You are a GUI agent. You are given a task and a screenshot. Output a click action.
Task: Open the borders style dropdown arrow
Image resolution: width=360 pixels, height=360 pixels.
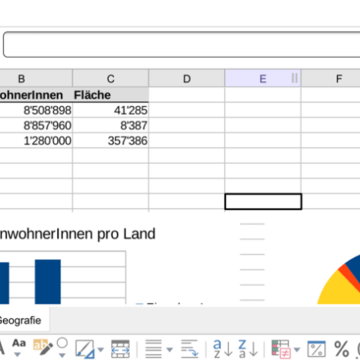[101, 350]
